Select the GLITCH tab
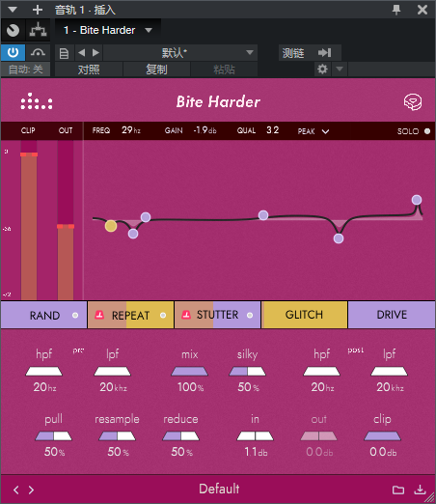This screenshot has height=504, width=436. [x=304, y=315]
